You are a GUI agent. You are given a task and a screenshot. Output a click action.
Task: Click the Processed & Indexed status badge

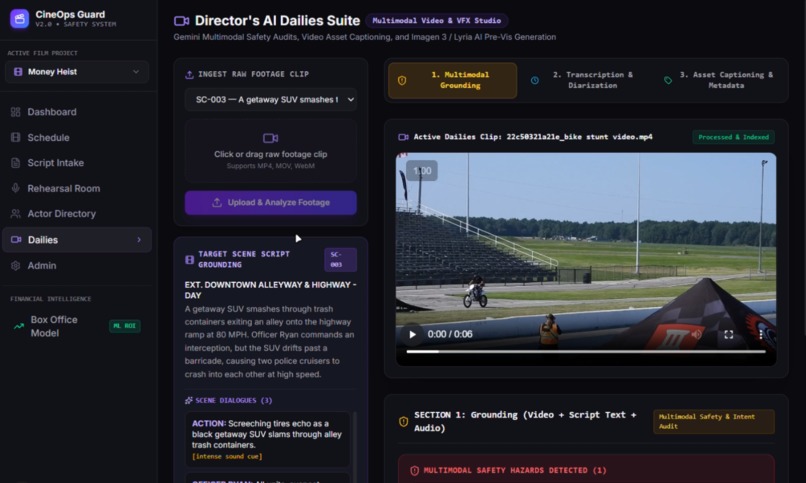pyautogui.click(x=734, y=137)
